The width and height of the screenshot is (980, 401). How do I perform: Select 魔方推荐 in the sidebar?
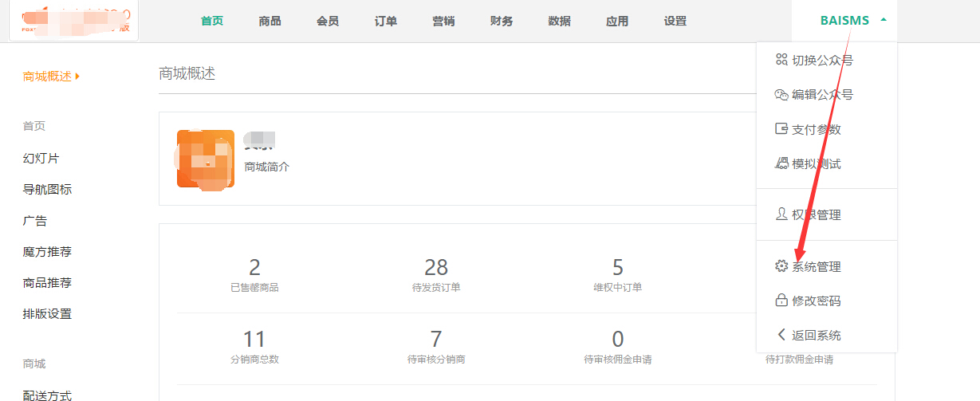(x=47, y=252)
